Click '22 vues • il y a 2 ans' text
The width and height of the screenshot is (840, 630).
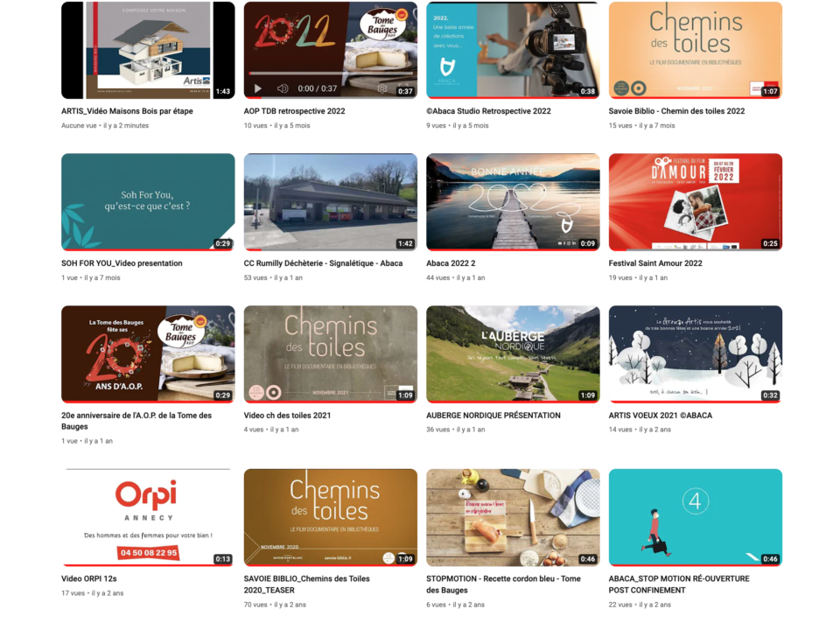pos(640,605)
